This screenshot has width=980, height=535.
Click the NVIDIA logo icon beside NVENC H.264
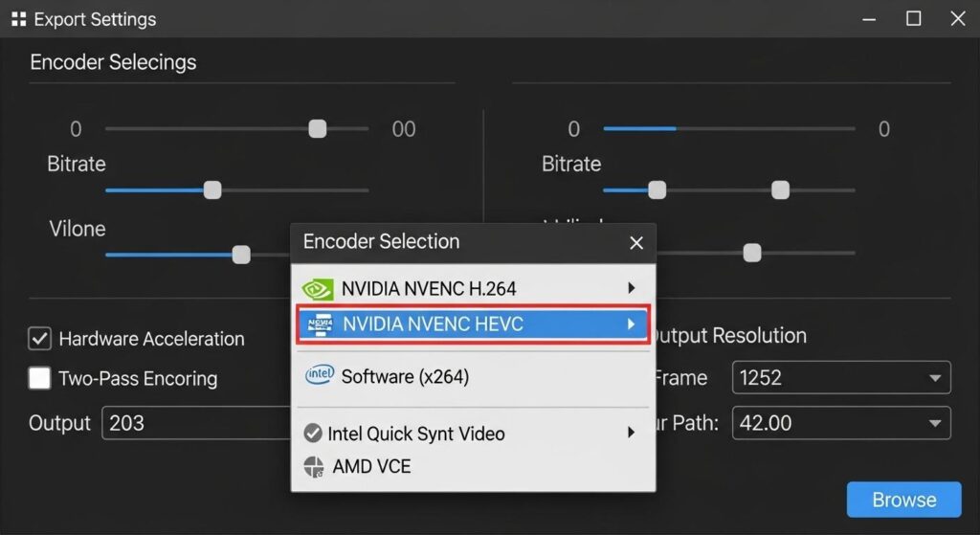point(318,288)
